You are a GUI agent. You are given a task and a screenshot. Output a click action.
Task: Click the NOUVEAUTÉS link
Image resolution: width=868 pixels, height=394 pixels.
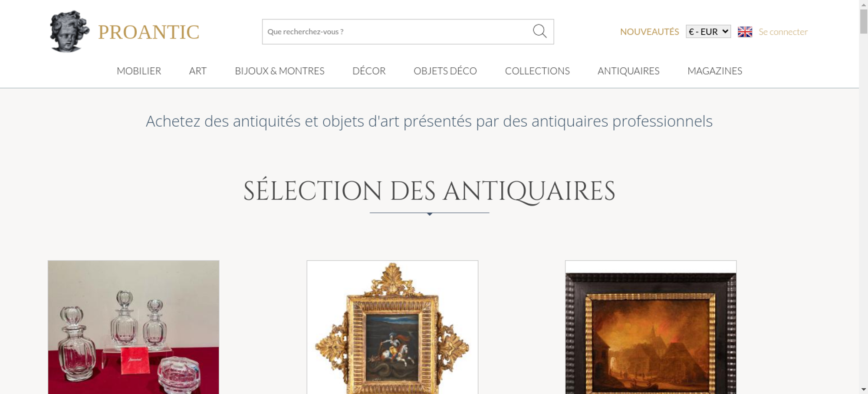click(649, 32)
